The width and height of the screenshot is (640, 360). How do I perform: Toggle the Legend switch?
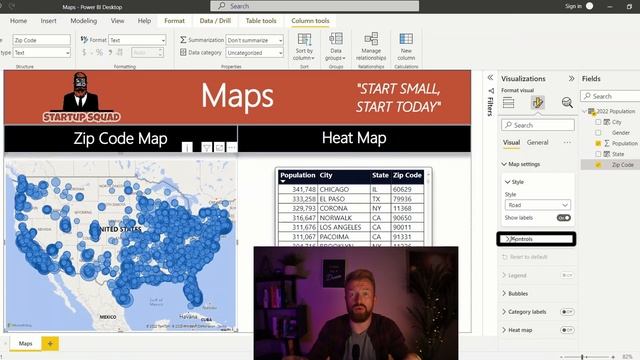pyautogui.click(x=567, y=276)
